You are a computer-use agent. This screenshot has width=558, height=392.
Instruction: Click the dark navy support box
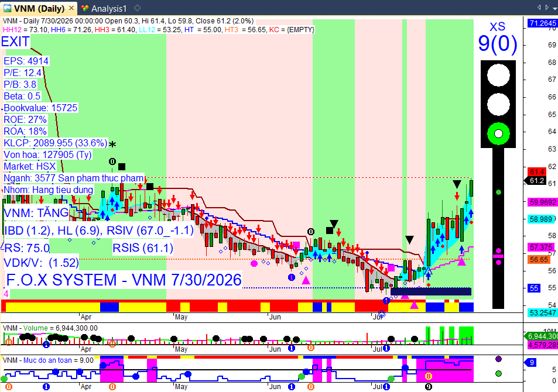(430, 291)
